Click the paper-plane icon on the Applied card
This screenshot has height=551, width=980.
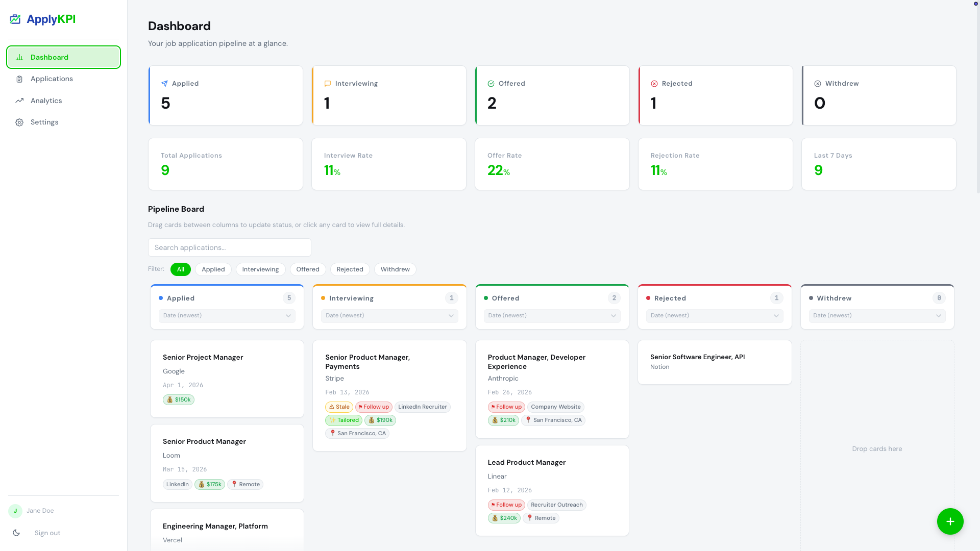pos(164,83)
